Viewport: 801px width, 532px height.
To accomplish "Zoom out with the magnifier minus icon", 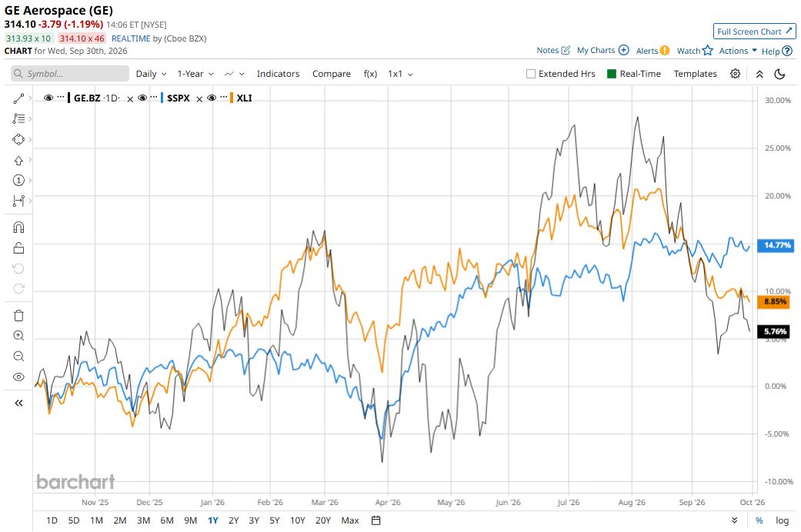I will 18,357.
